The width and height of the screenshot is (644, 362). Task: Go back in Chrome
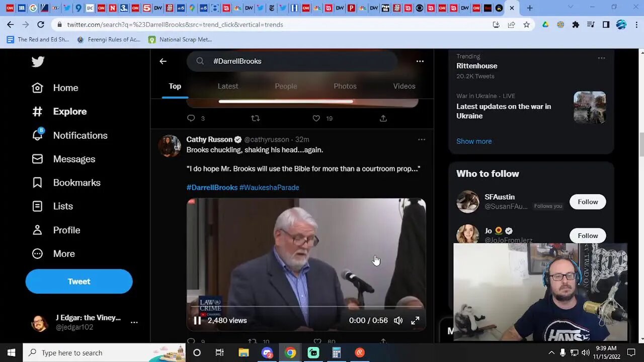pos(10,24)
